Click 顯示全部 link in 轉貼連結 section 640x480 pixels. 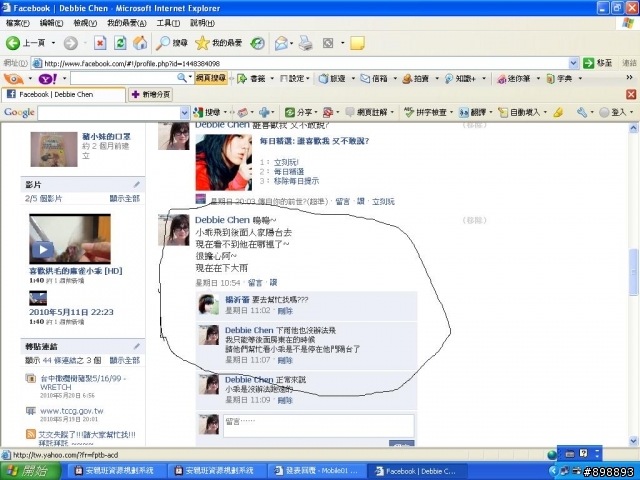click(x=124, y=360)
